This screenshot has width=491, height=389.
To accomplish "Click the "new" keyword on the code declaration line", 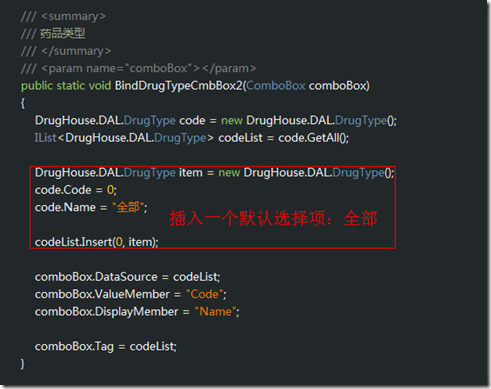I will point(232,120).
